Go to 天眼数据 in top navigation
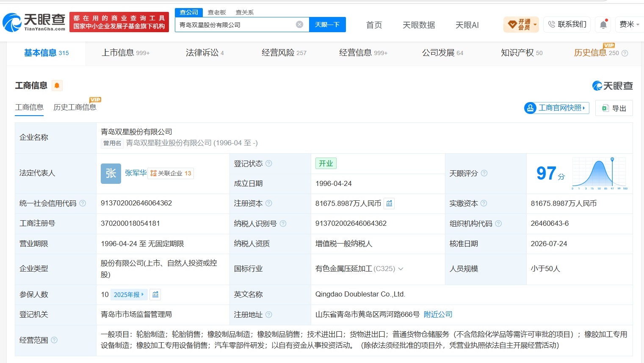The image size is (644, 363). 419,25
